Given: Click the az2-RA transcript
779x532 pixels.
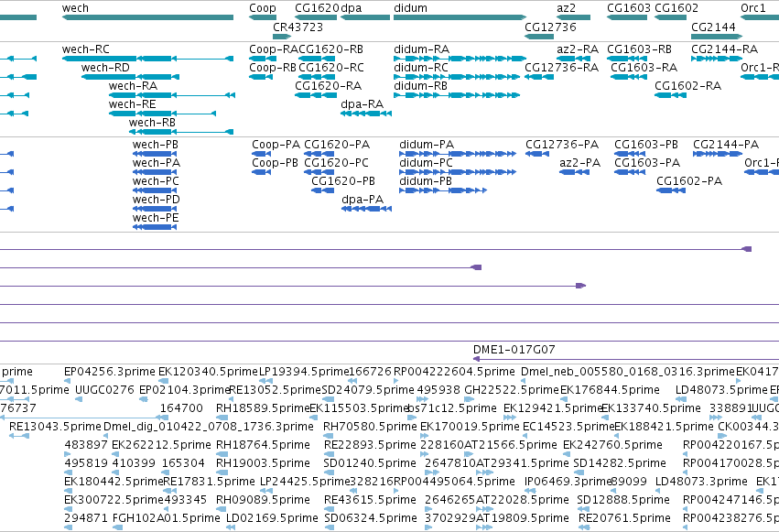Looking at the screenshot, I should coord(573,59).
